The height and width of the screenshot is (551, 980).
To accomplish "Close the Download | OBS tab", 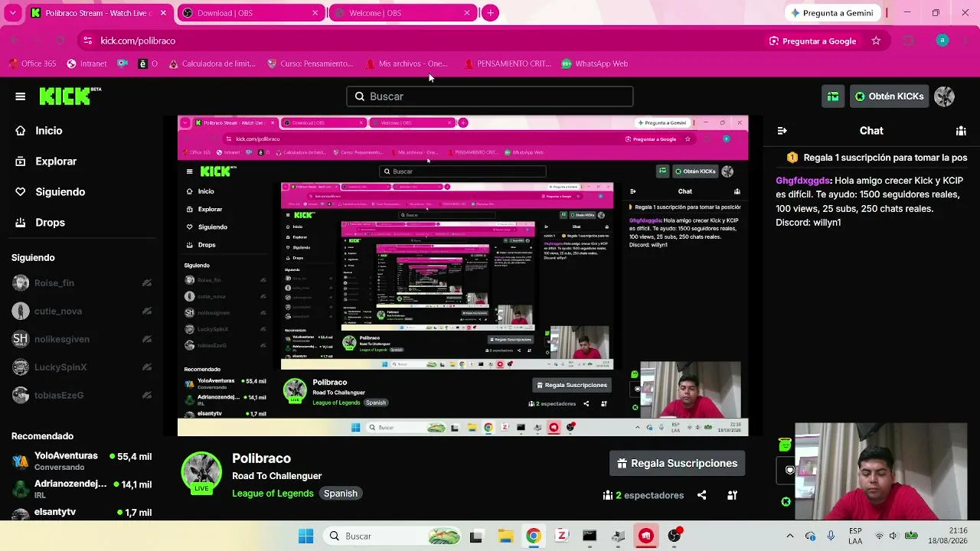I will coord(315,13).
